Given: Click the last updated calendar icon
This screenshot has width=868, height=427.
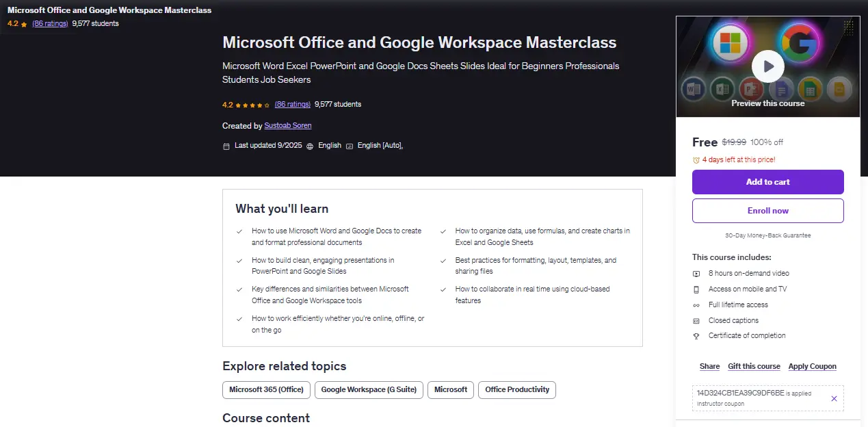Looking at the screenshot, I should 226,146.
